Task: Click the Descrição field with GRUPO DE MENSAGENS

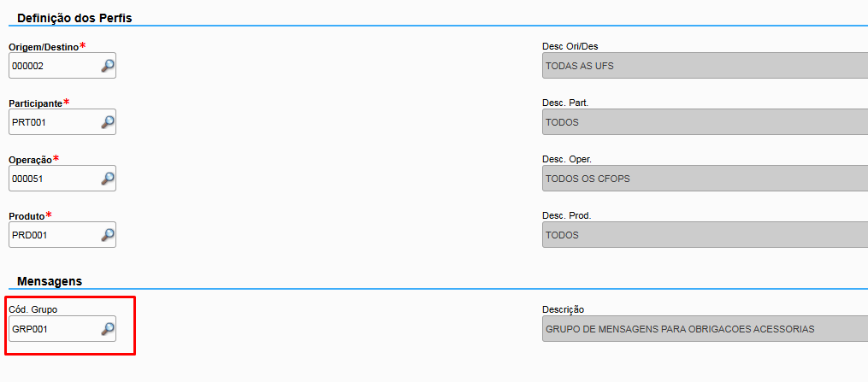Action: coord(705,329)
